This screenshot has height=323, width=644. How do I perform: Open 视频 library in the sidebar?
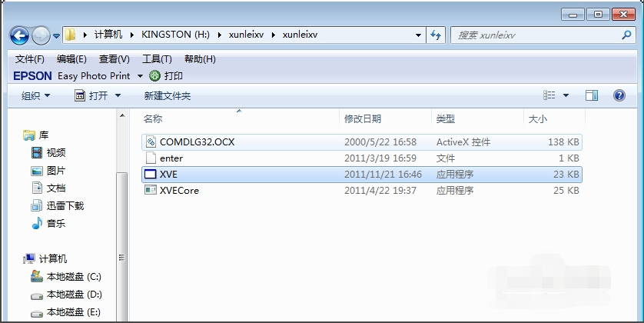tap(48, 153)
